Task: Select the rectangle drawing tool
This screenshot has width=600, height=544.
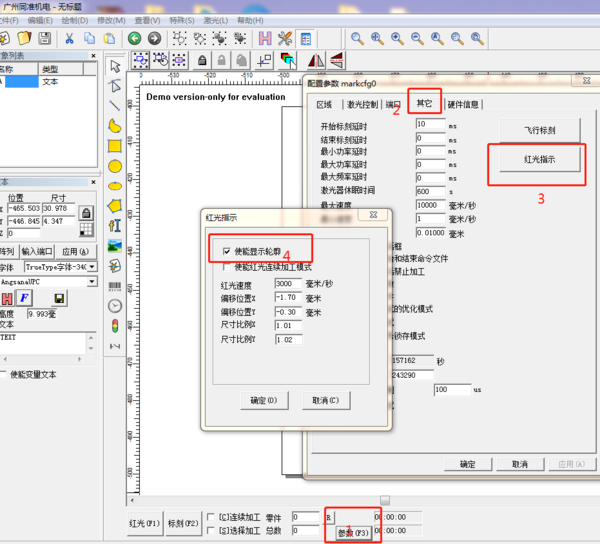Action: [115, 145]
